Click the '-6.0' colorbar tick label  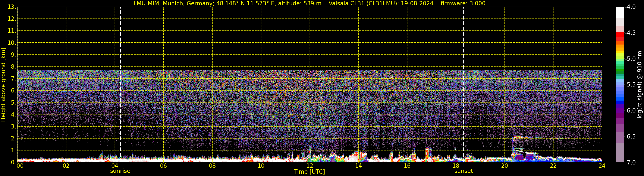click(630, 111)
